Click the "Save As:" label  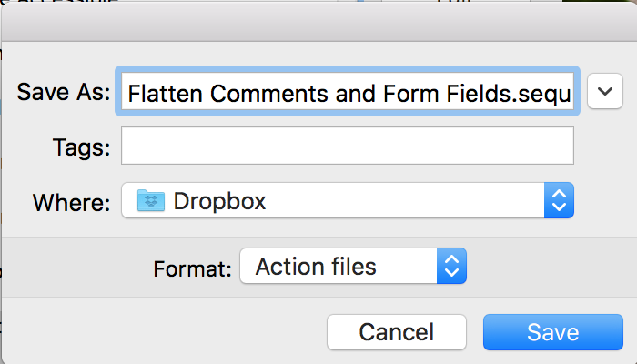[x=64, y=92]
